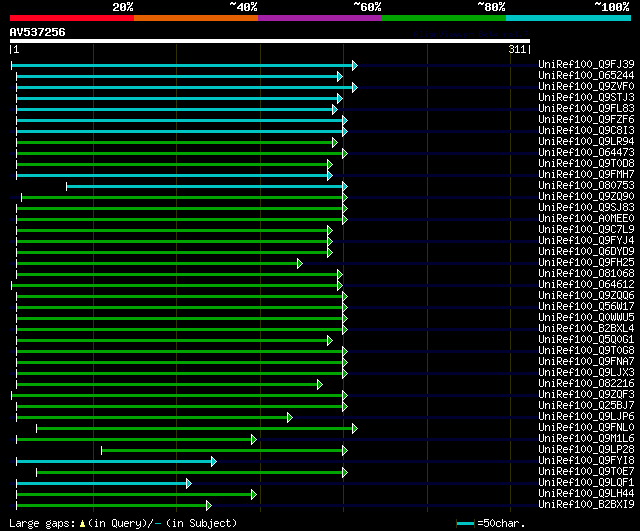The height and width of the screenshot is (531, 640).
Task: Open the UniRef100_Q9SJ83 entry
Action: (x=586, y=207)
